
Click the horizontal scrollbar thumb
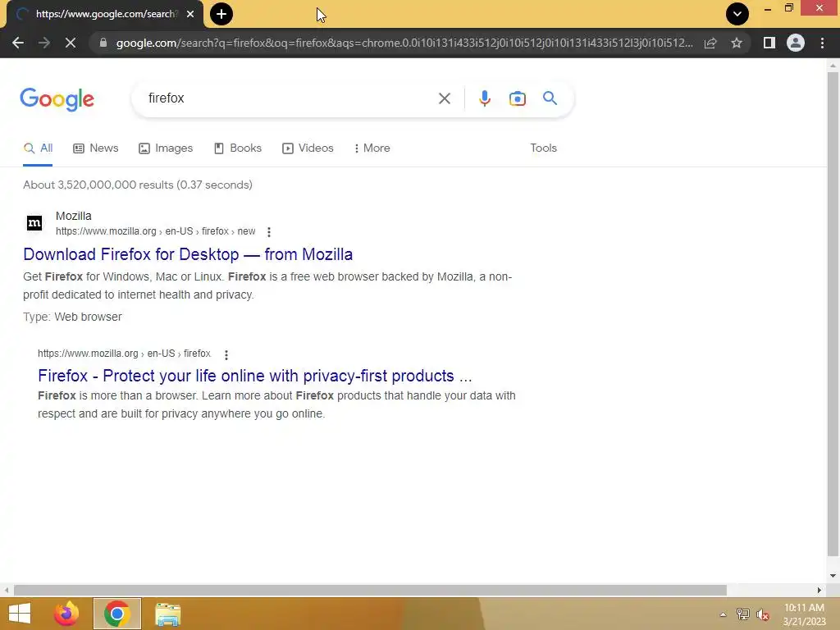click(x=370, y=591)
